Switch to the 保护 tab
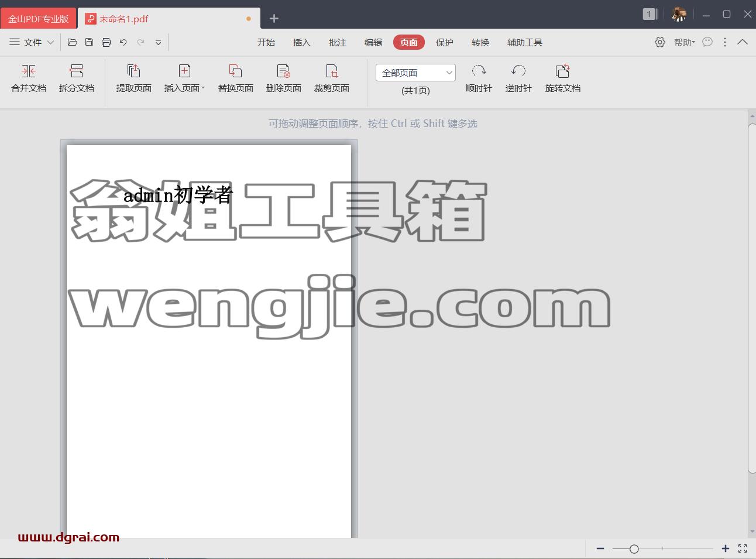 click(445, 42)
